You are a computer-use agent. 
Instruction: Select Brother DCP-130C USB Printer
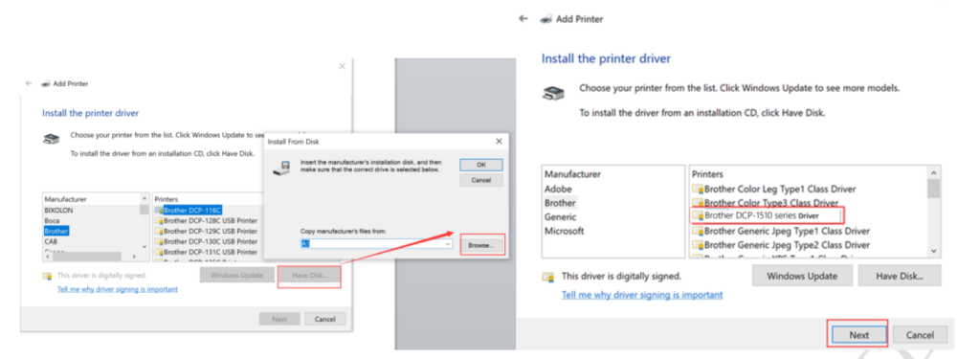[210, 241]
